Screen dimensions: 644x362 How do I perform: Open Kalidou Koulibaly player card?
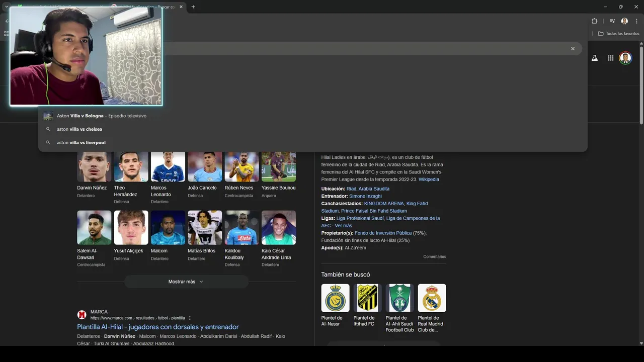tap(242, 239)
